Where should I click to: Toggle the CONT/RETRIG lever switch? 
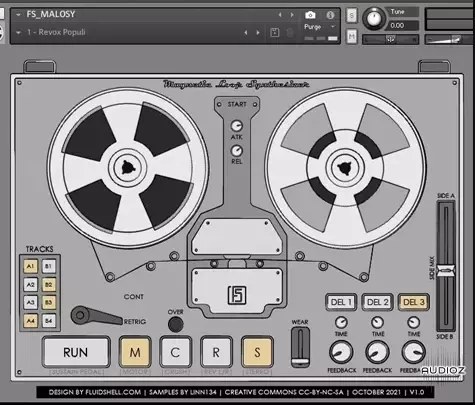coord(96,315)
